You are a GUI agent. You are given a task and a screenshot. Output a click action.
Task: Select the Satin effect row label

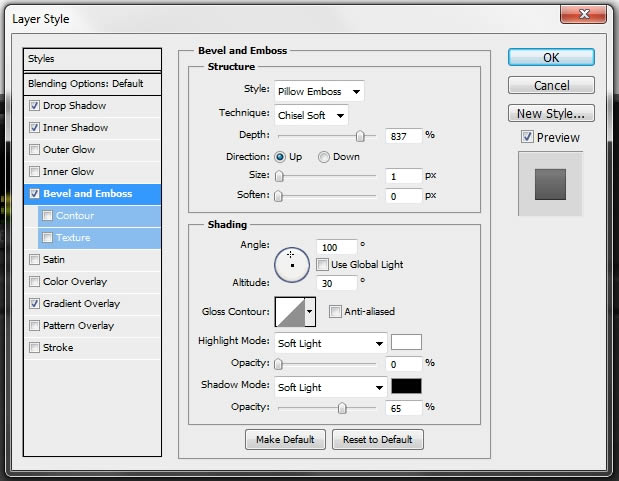(x=54, y=259)
